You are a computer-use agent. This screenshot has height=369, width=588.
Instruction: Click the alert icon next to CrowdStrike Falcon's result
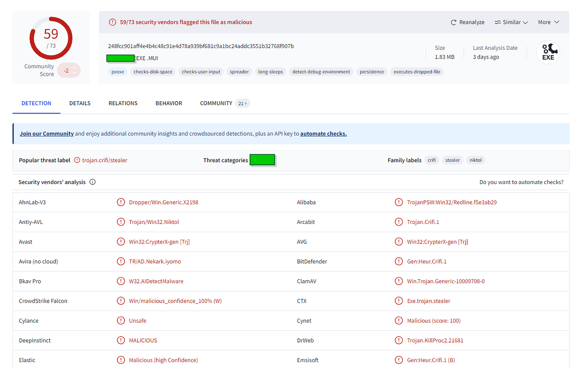tap(121, 301)
